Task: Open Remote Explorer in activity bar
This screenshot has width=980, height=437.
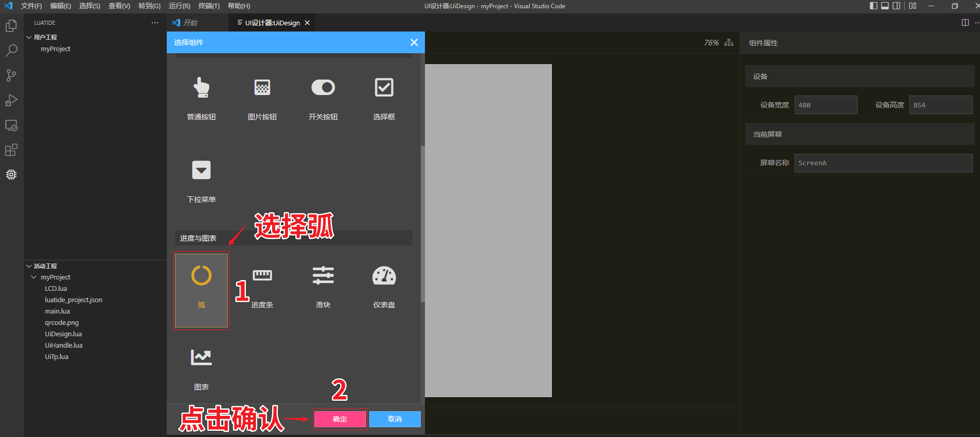Action: 11,125
